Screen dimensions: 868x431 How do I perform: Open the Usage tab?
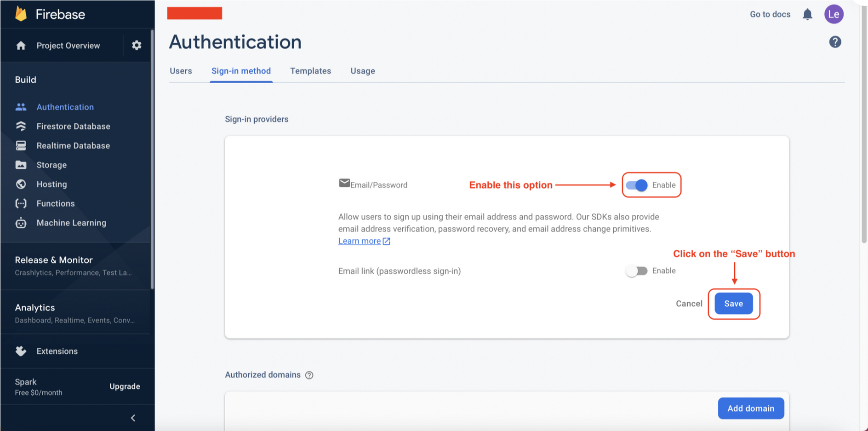click(x=363, y=71)
